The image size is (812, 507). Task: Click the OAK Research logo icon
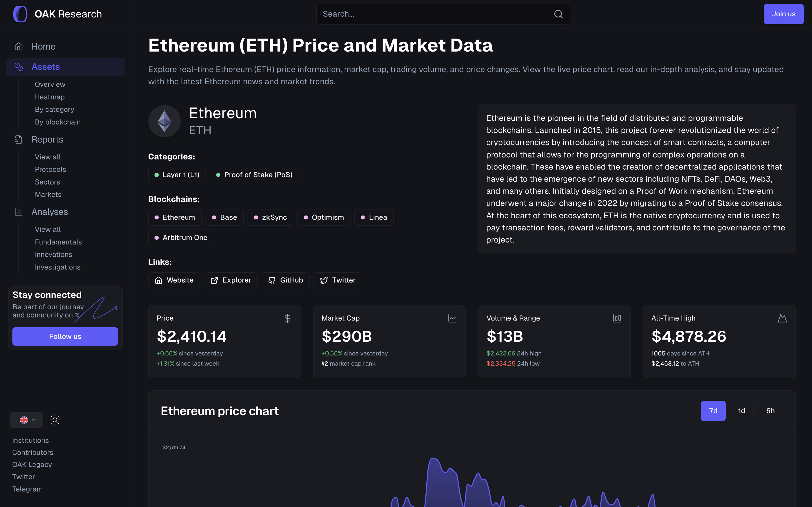pyautogui.click(x=20, y=14)
